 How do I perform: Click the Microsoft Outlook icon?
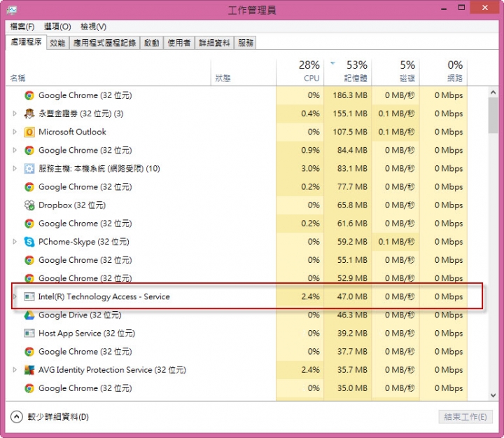[29, 132]
